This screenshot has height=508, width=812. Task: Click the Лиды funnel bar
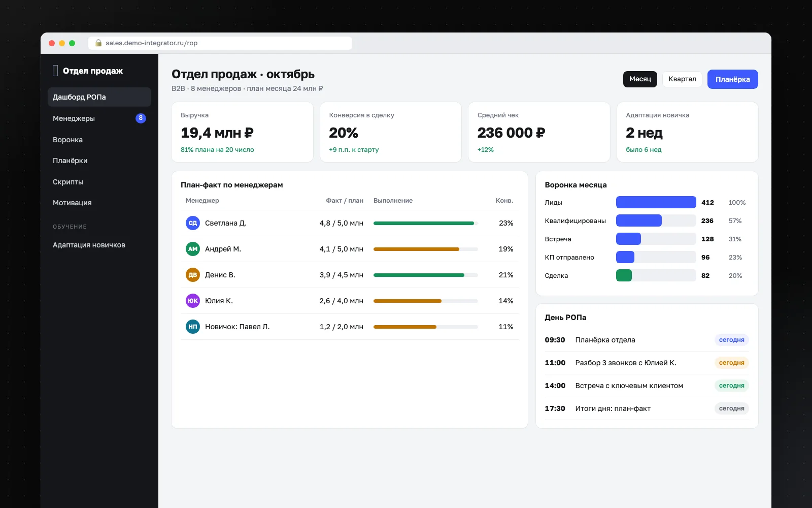(x=656, y=202)
